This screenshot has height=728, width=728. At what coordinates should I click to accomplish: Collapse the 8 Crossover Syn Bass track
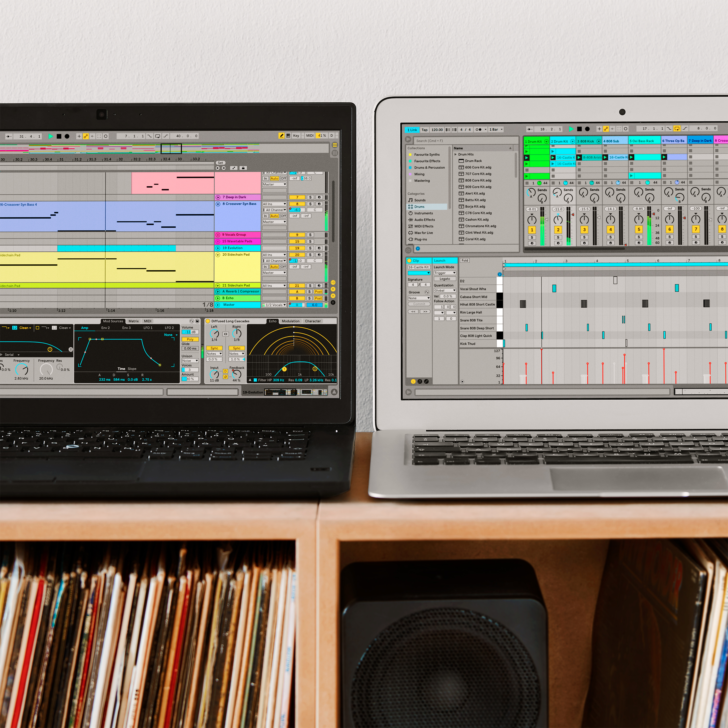click(x=218, y=204)
